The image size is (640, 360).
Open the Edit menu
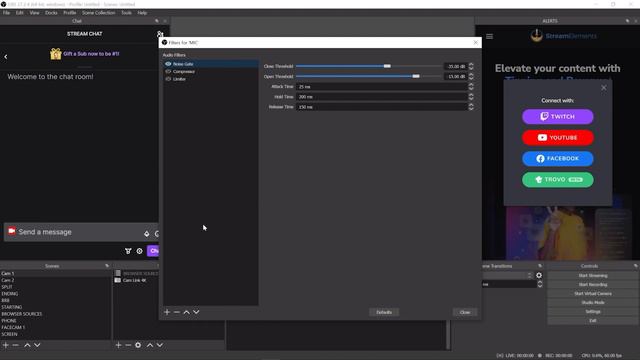(20, 13)
